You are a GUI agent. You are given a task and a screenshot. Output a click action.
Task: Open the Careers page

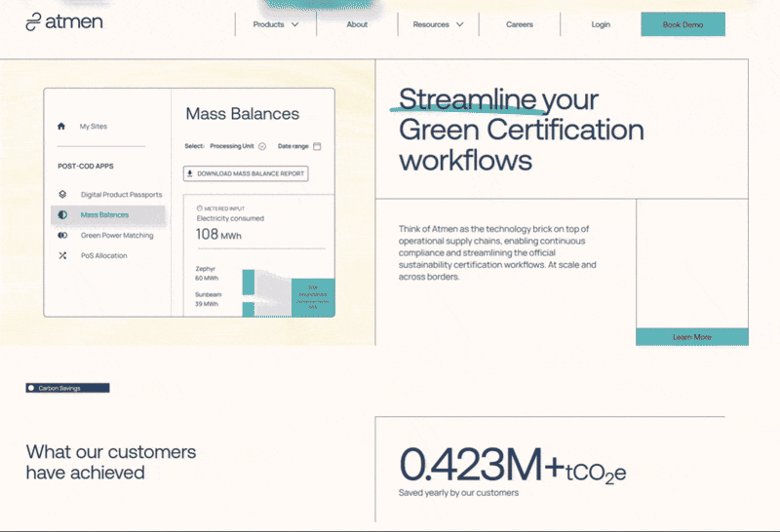coord(520,24)
